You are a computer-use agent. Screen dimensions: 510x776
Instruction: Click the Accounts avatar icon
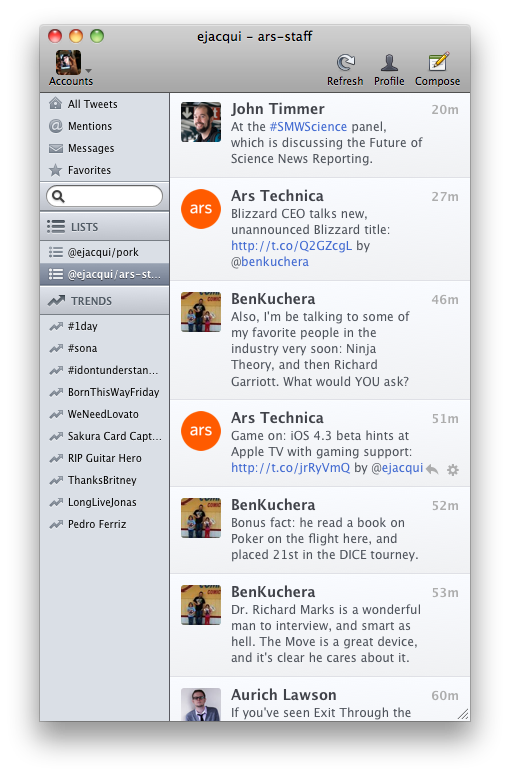point(68,62)
